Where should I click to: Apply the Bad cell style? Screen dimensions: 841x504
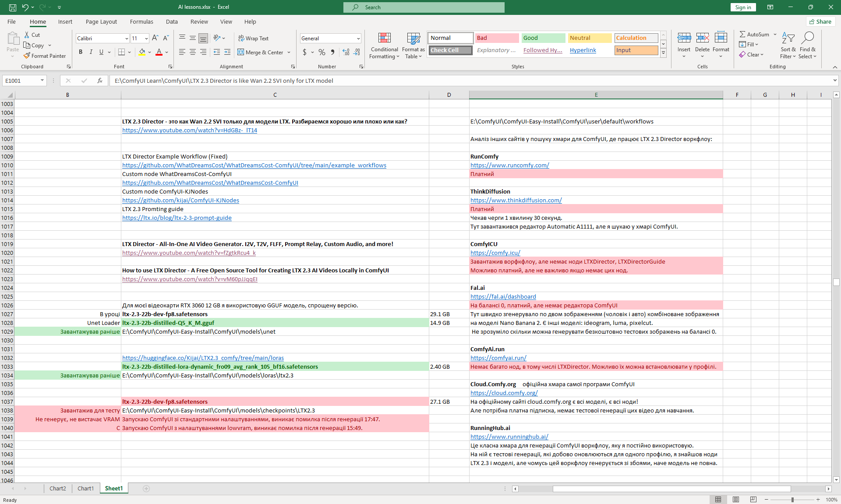click(497, 38)
